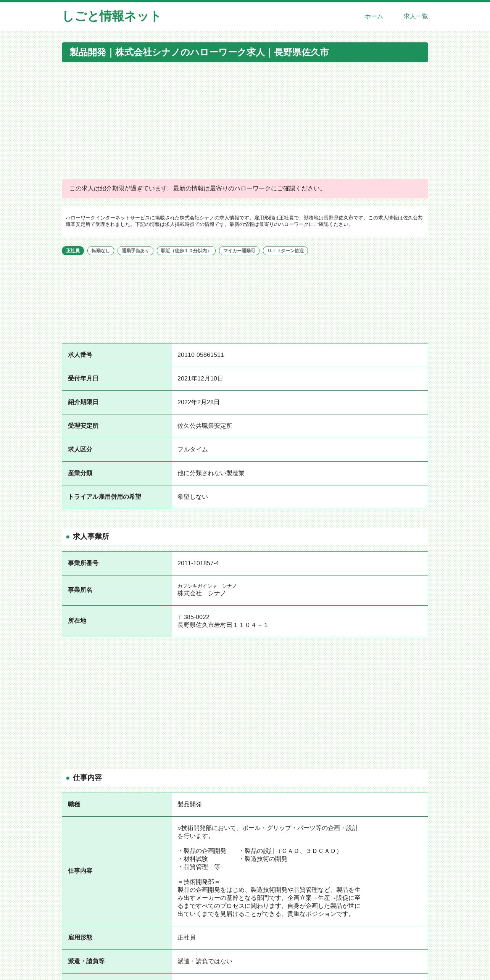Select 佐久公共職業安定所 value
Viewport: 490px width, 980px height.
[x=205, y=426]
